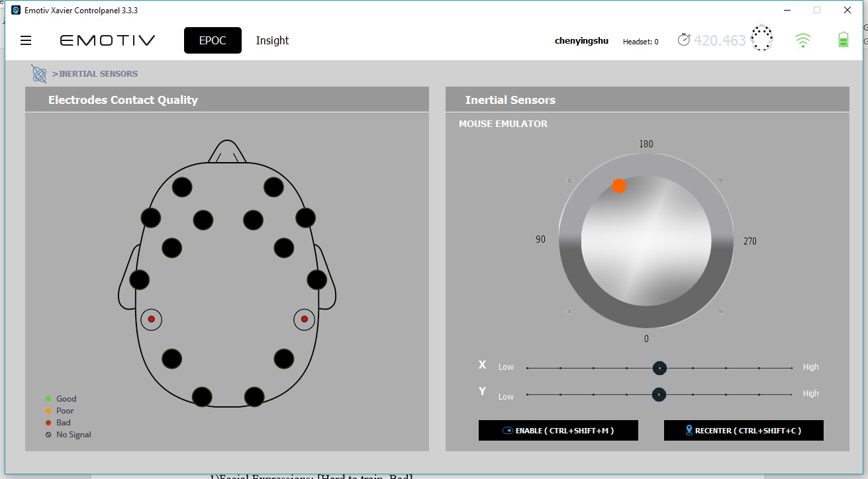Click the Poor legend entry

(x=60, y=411)
